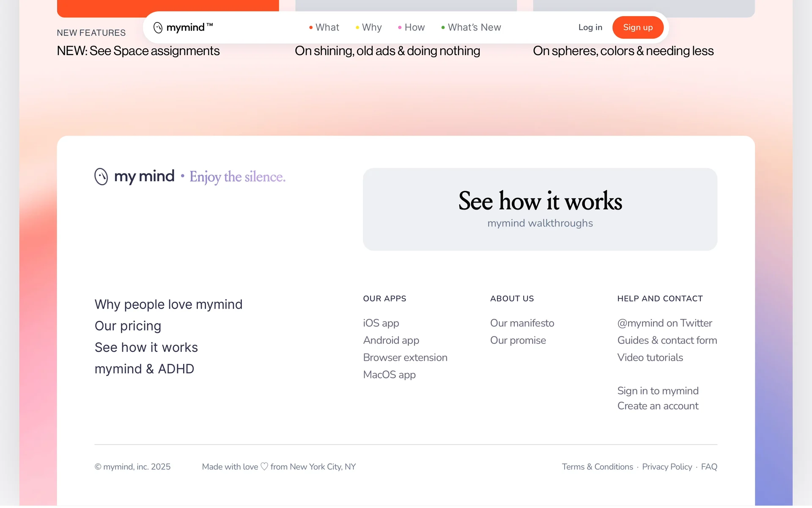
Task: Open the FAQ footer link
Action: [x=709, y=467]
